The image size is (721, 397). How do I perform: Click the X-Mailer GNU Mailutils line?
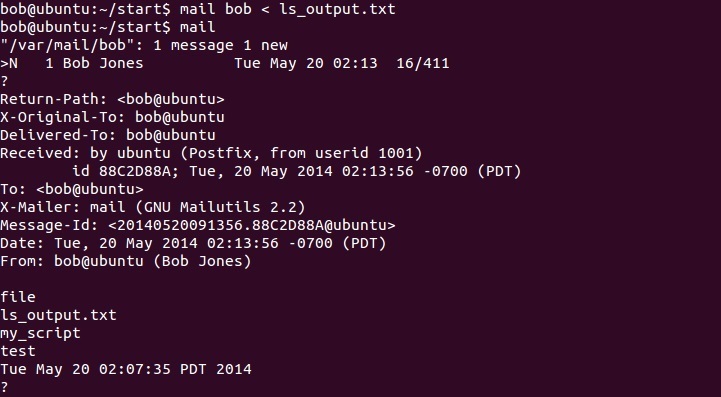(x=153, y=207)
